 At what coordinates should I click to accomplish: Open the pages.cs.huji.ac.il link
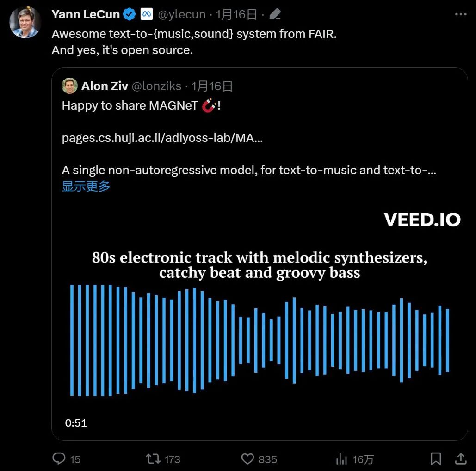click(162, 138)
